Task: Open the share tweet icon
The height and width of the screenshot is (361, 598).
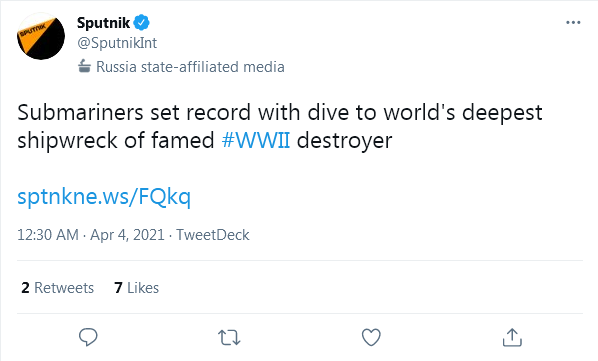Action: (x=512, y=337)
